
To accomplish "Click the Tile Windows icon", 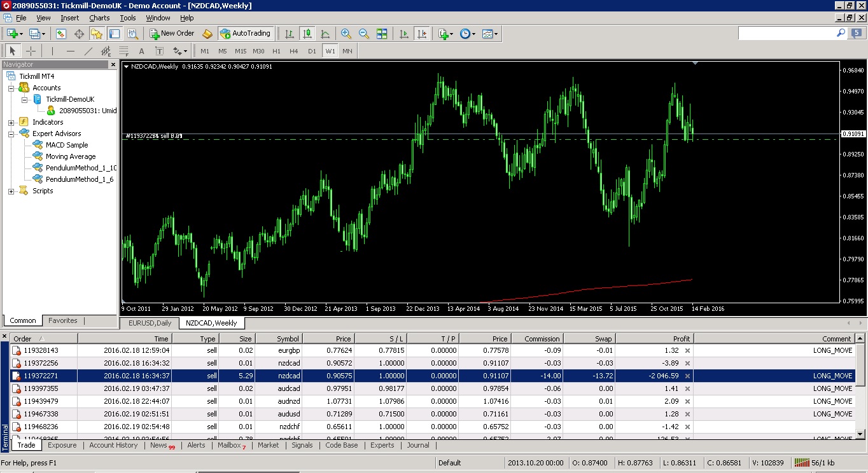I will tap(382, 34).
